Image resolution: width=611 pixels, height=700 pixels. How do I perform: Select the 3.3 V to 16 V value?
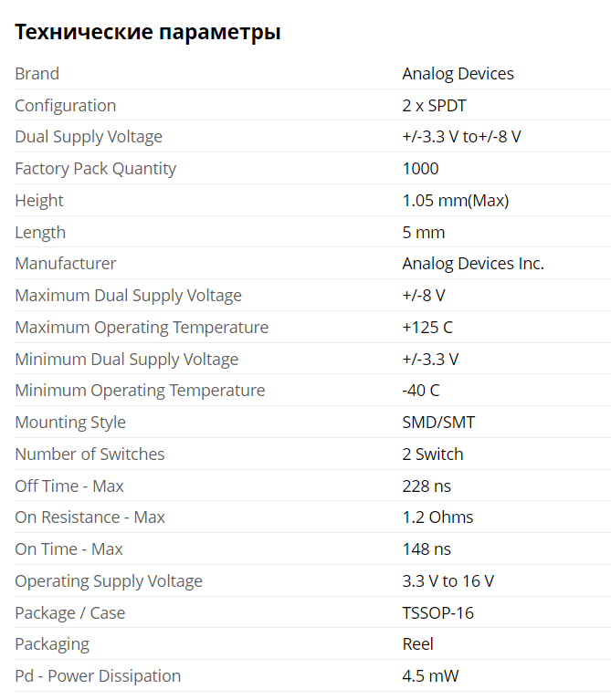coord(448,581)
